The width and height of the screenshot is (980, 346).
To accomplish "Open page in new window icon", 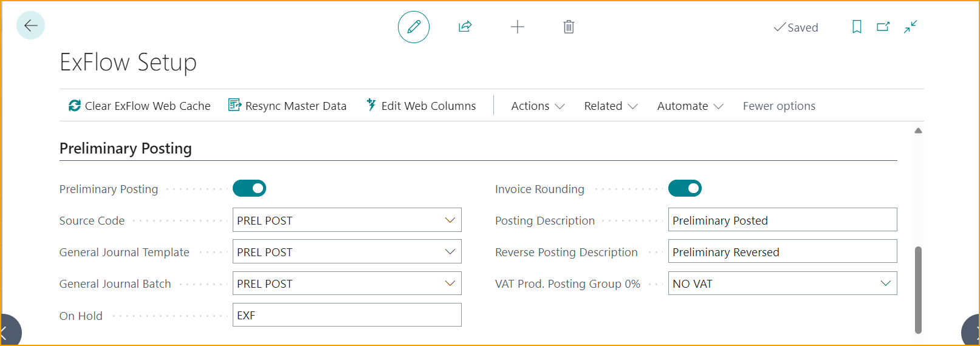I will click(x=883, y=27).
